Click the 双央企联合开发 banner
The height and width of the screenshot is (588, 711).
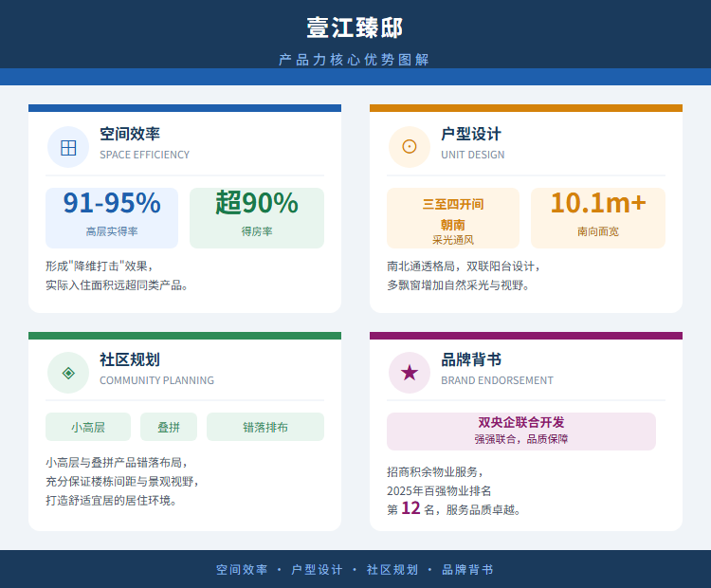pyautogui.click(x=521, y=432)
